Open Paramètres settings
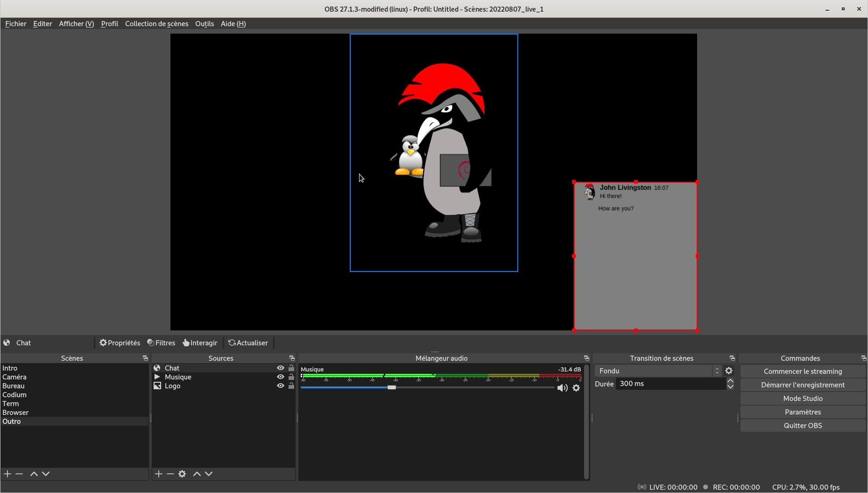The image size is (868, 493). click(x=803, y=412)
